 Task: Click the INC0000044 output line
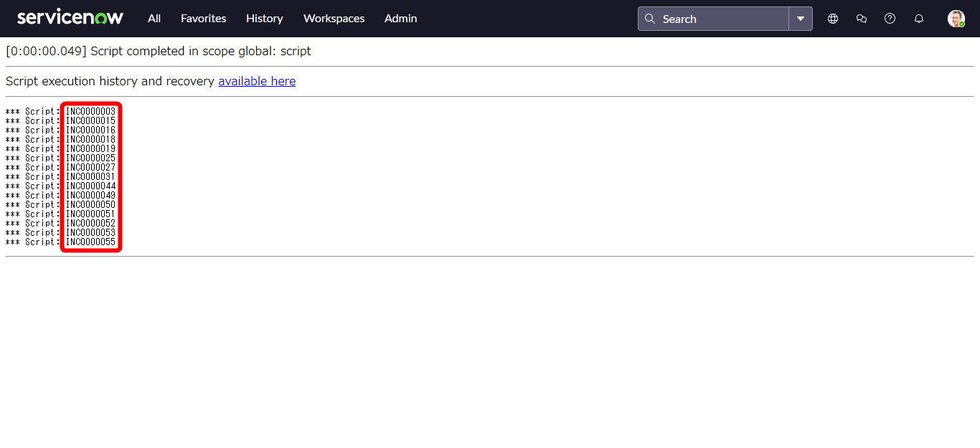(x=90, y=186)
